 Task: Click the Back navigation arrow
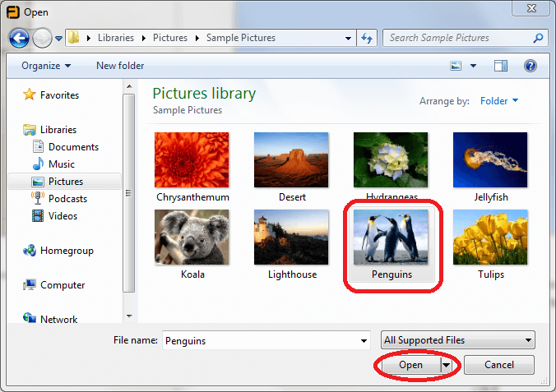(19, 38)
